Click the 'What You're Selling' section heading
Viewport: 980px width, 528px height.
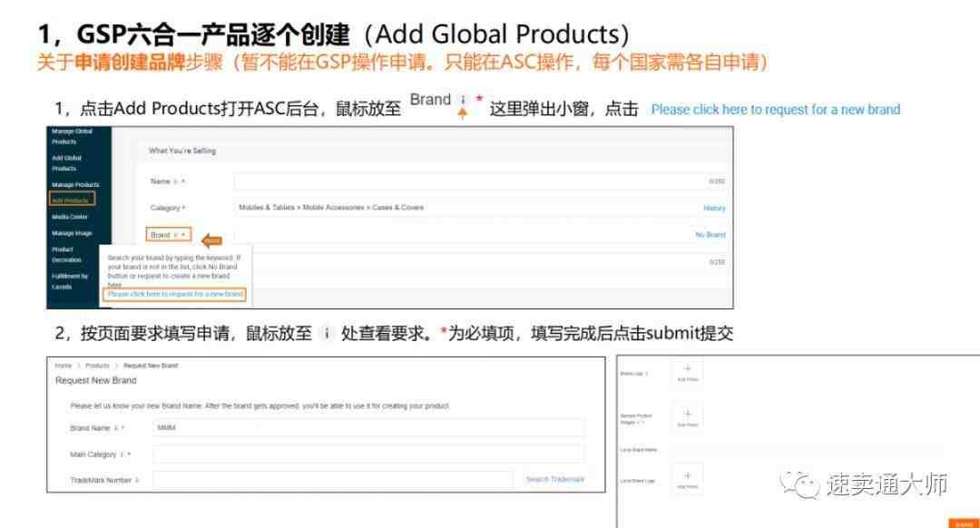pos(182,151)
